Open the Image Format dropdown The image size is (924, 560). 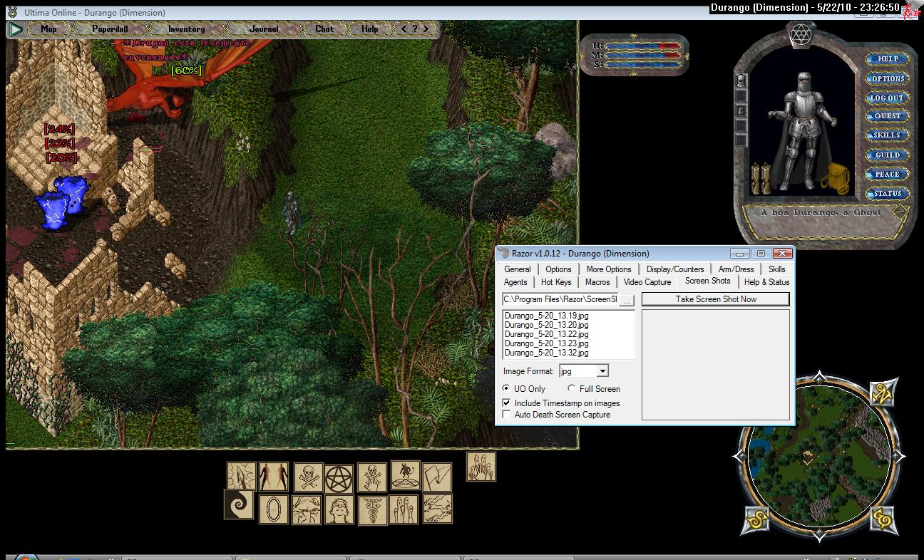[602, 371]
